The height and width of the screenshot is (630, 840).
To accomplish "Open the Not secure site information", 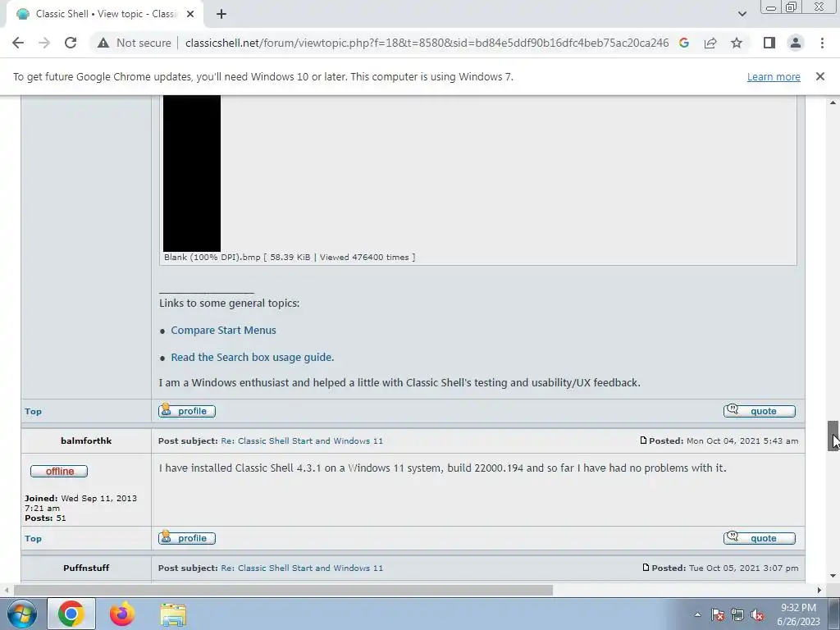I will [x=135, y=43].
